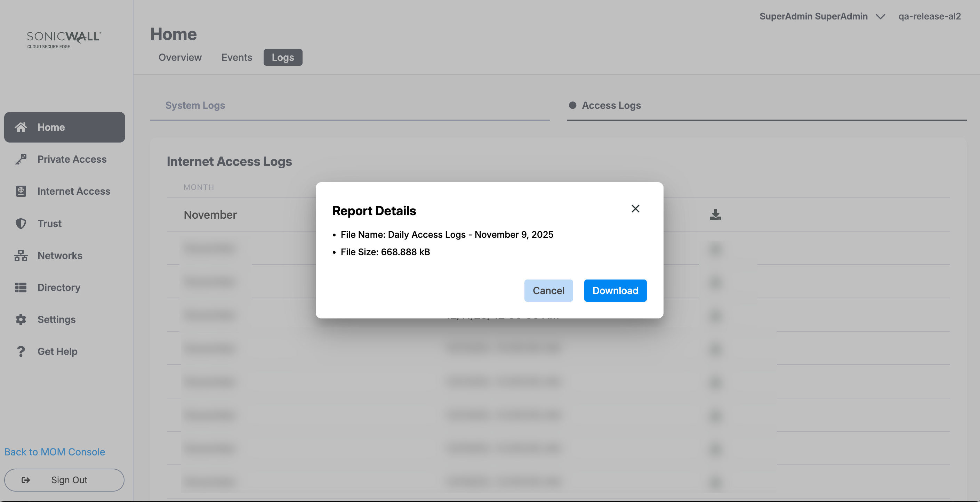Select the Access Logs radio tab
Screen dimensions: 980x502
(x=572, y=105)
